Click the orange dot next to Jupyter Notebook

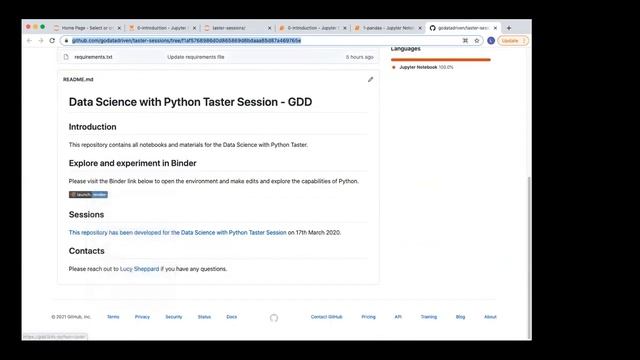(394, 67)
